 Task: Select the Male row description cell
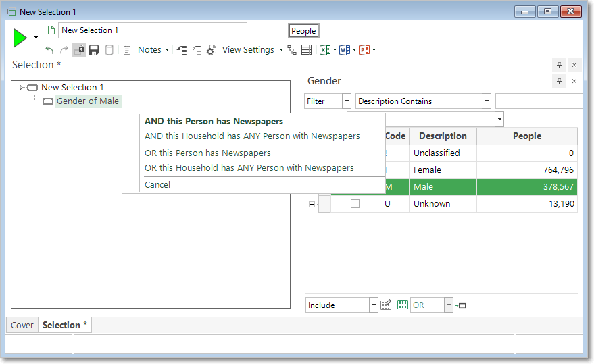(x=443, y=187)
